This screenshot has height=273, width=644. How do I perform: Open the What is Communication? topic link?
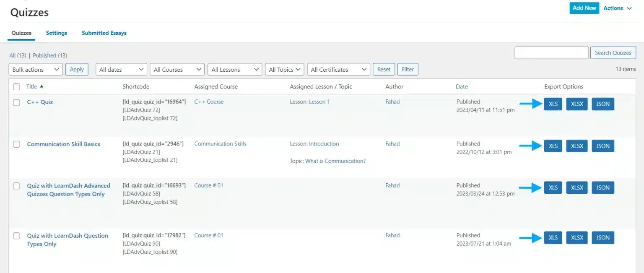click(335, 161)
